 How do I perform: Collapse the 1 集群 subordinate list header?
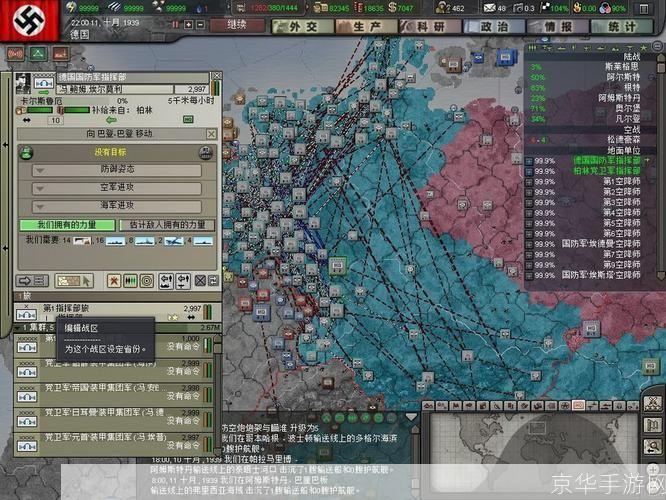click(x=118, y=328)
